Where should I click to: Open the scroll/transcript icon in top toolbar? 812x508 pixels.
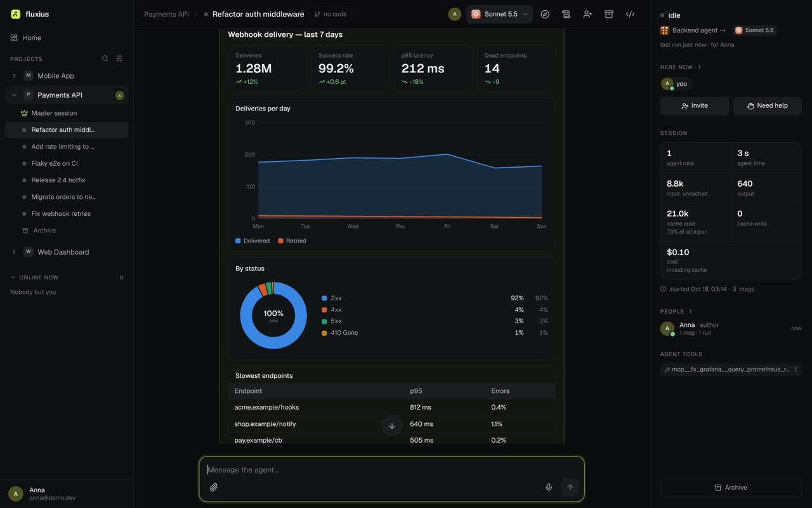coord(566,14)
